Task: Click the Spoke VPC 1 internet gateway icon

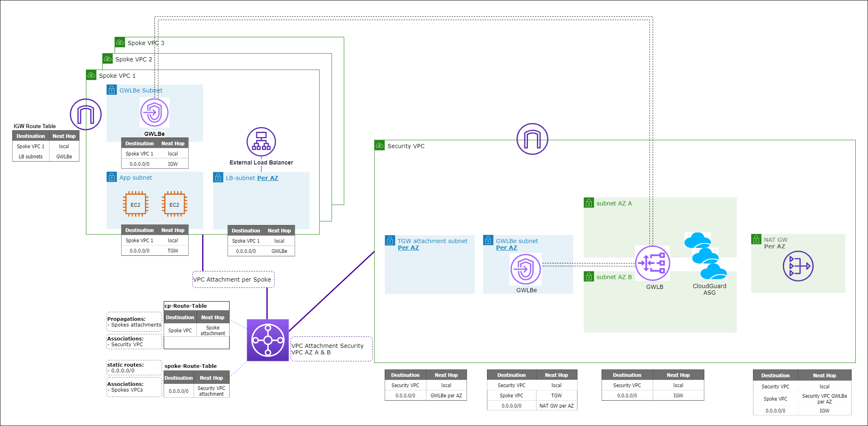Action: click(x=86, y=115)
